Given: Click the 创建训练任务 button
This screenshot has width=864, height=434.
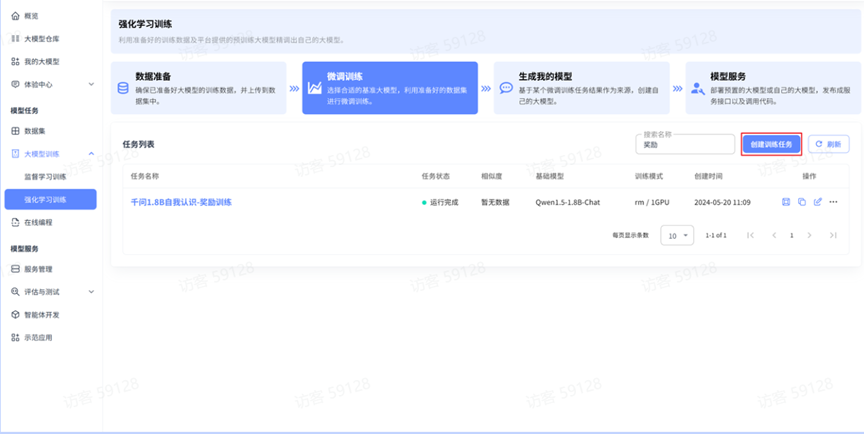Looking at the screenshot, I should [x=771, y=144].
